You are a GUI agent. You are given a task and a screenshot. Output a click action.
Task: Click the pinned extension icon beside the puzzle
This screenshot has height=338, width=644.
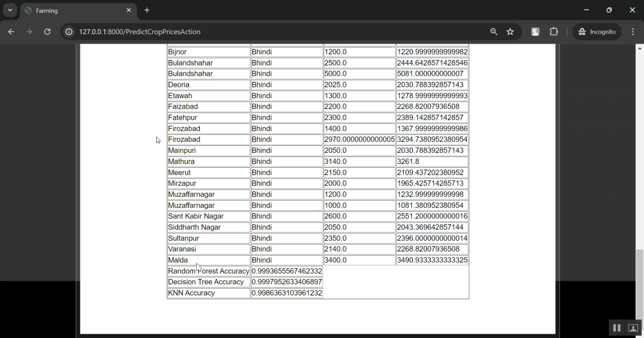(535, 32)
